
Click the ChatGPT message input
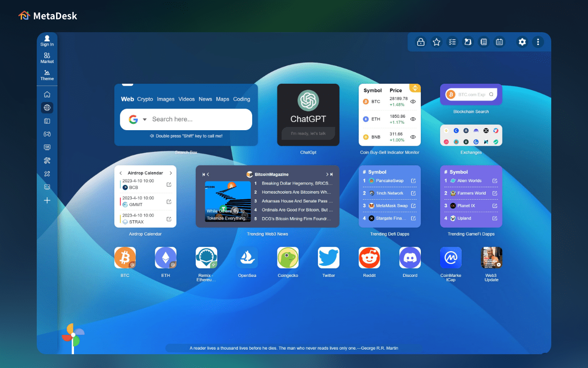[x=308, y=133]
